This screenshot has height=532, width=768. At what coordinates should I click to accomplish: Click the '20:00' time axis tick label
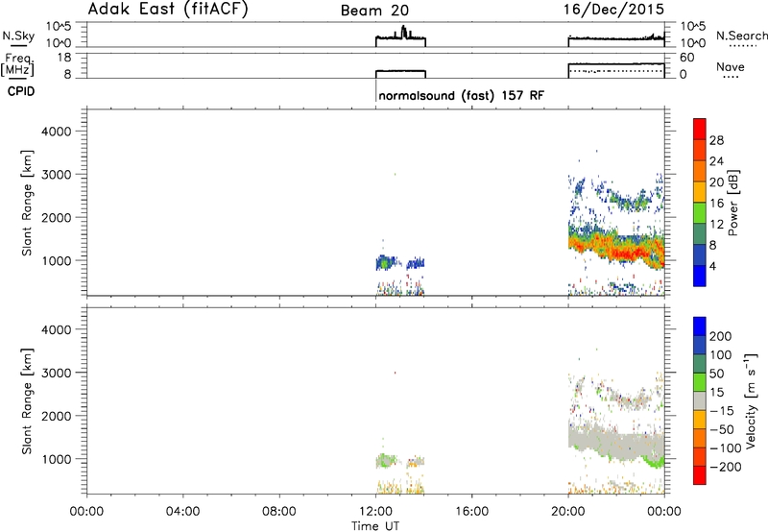[568, 512]
